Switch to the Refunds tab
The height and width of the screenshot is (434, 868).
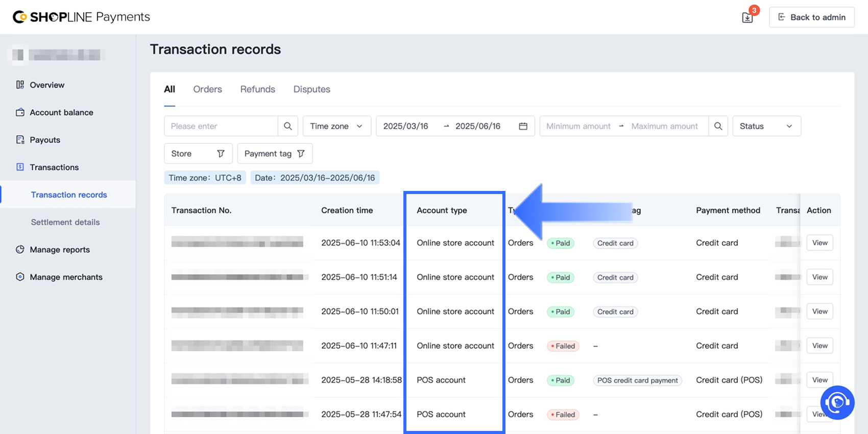[257, 89]
